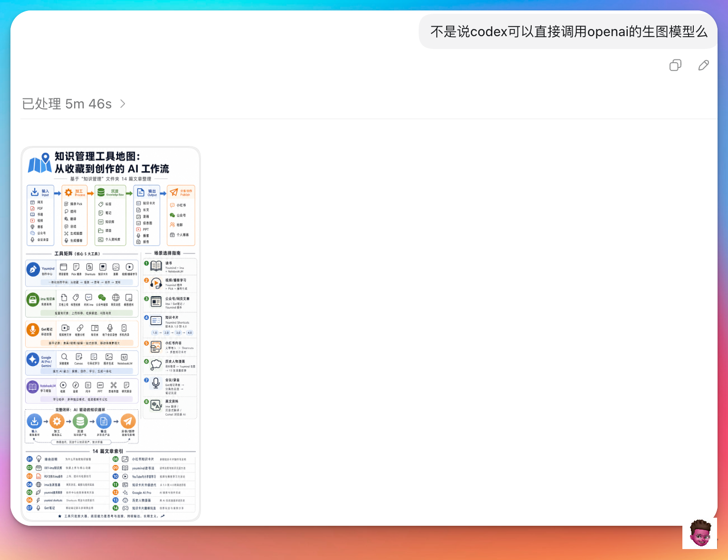
Task: Click the cartoon avatar at the window corner
Action: [700, 533]
